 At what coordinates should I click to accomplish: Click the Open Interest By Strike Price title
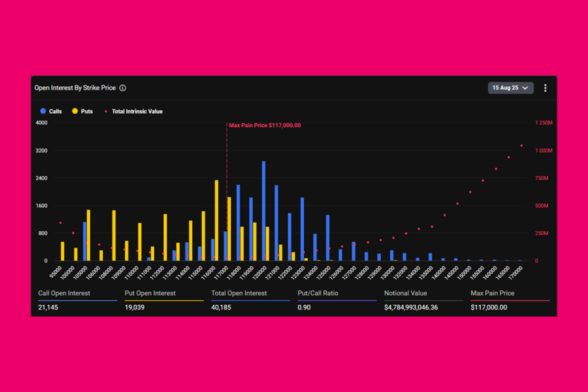click(75, 88)
